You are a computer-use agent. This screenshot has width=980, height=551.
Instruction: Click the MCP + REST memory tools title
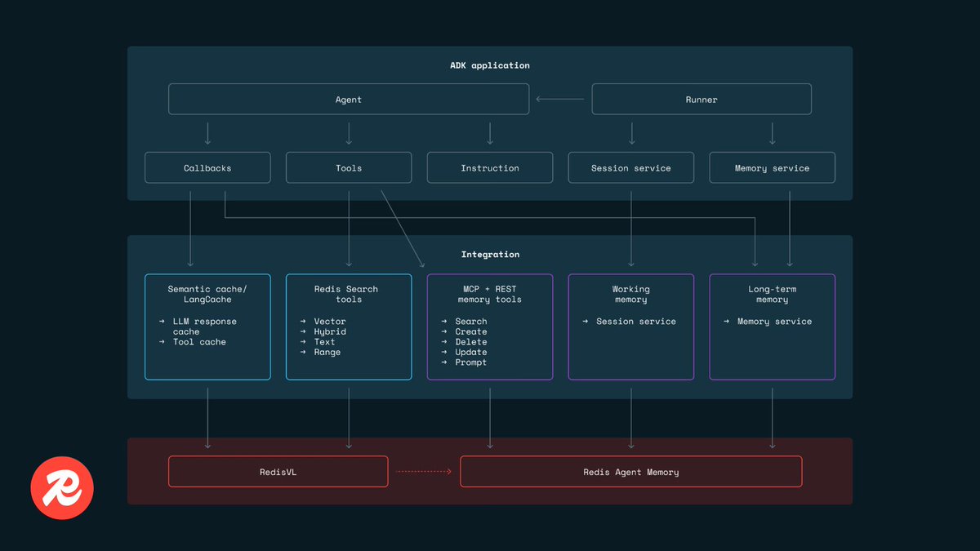[x=489, y=294]
